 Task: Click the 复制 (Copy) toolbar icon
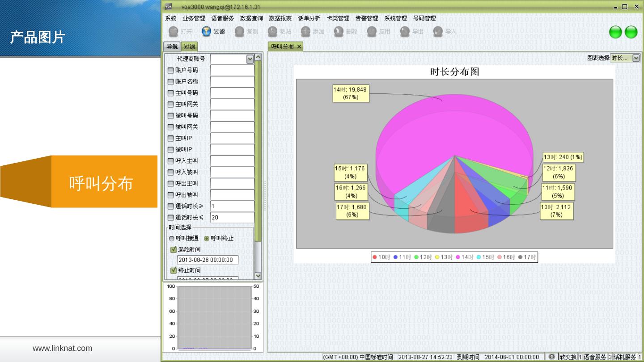[240, 32]
